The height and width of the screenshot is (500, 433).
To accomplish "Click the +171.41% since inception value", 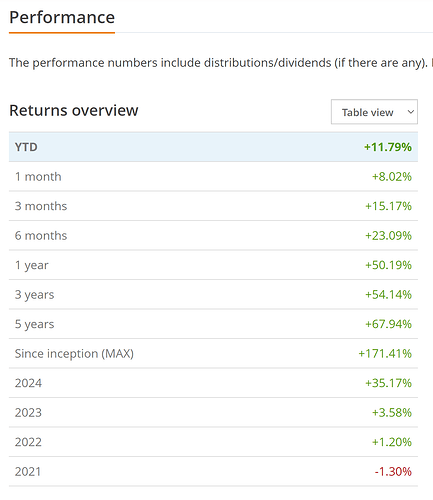I will (x=385, y=354).
